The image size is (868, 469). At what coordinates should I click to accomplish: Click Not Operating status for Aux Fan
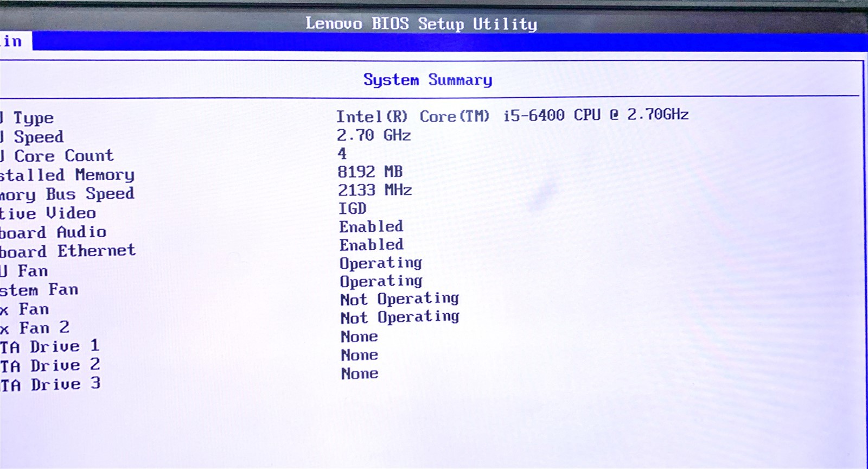[x=400, y=300]
